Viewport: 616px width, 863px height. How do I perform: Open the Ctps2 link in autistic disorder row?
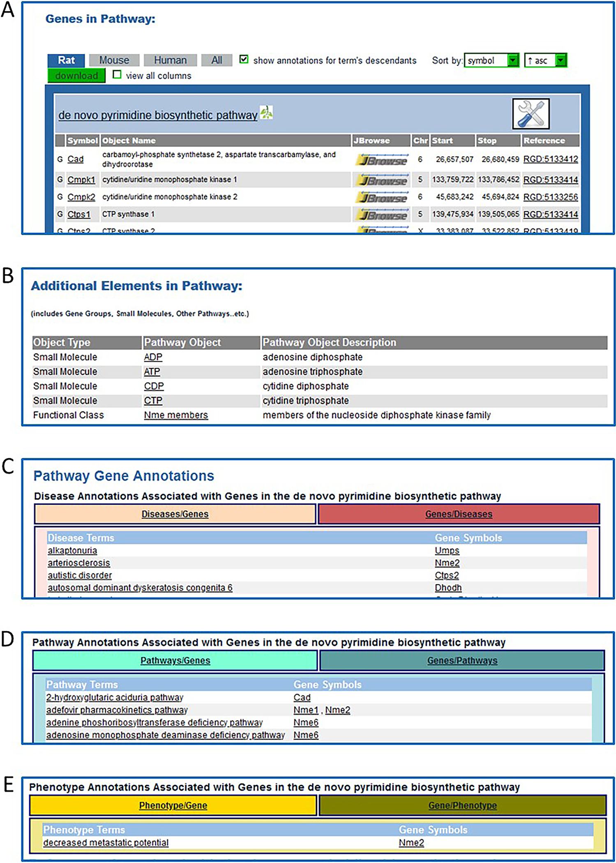(447, 575)
